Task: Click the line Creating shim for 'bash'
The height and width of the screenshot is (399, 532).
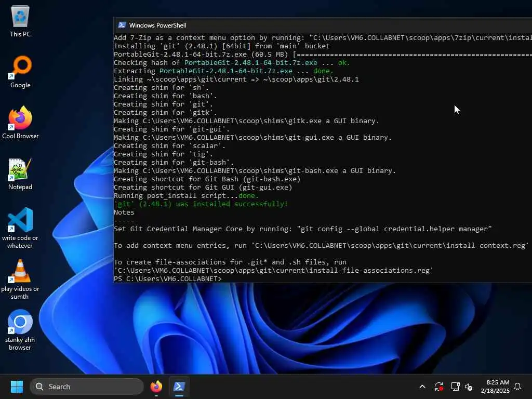Action: 165,96
